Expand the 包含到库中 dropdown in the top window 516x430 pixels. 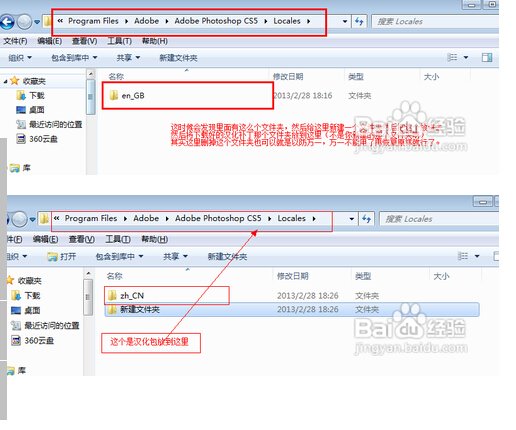click(x=74, y=58)
